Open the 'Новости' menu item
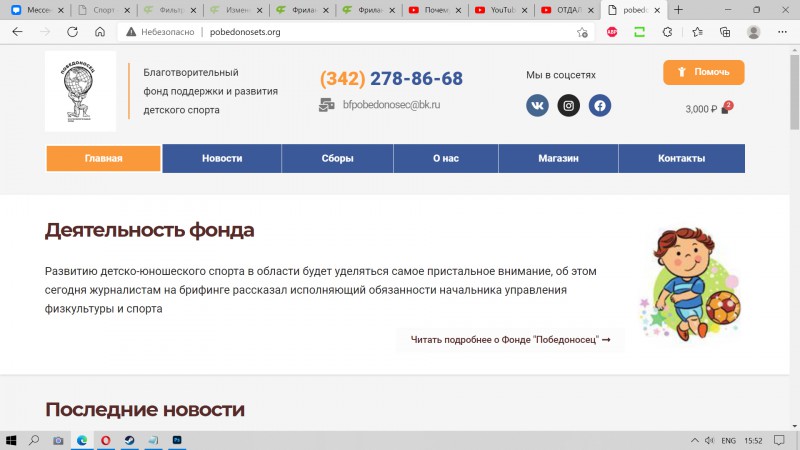800x450 pixels. click(x=222, y=158)
